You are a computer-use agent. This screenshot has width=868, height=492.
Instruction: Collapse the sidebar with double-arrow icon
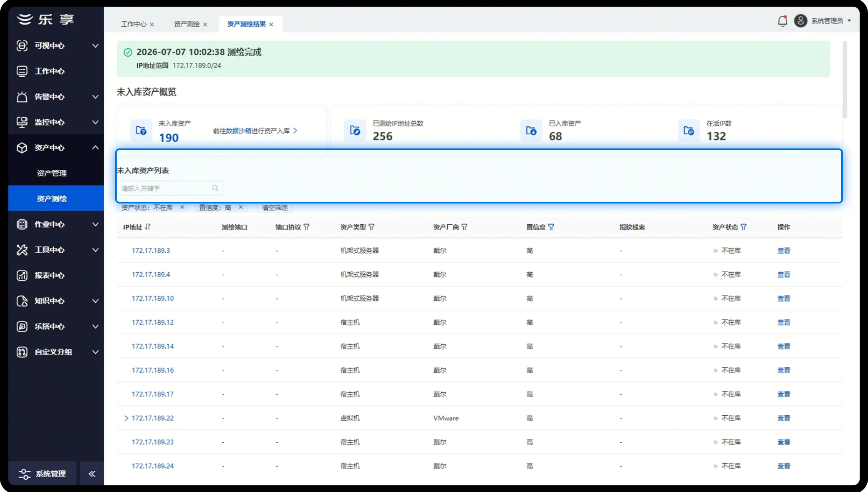[92, 474]
